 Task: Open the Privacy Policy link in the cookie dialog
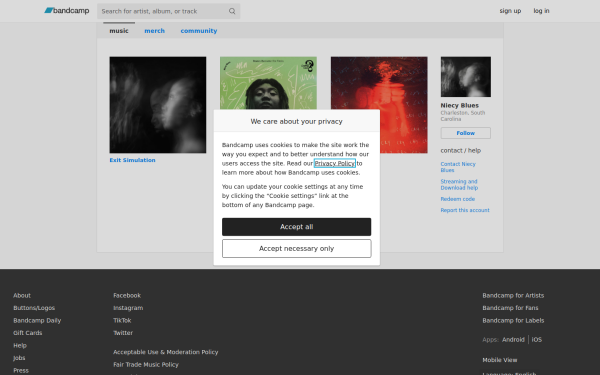coord(334,163)
